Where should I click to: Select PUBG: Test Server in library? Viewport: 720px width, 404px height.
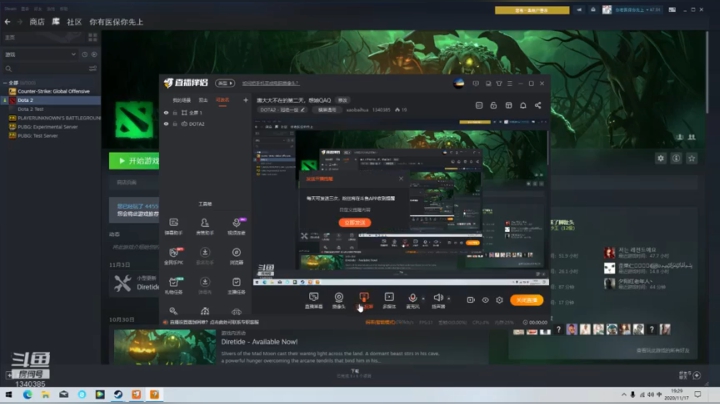click(38, 136)
